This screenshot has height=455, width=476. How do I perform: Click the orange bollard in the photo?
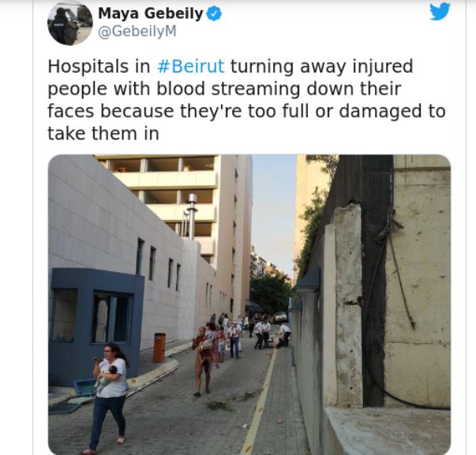[x=159, y=348]
